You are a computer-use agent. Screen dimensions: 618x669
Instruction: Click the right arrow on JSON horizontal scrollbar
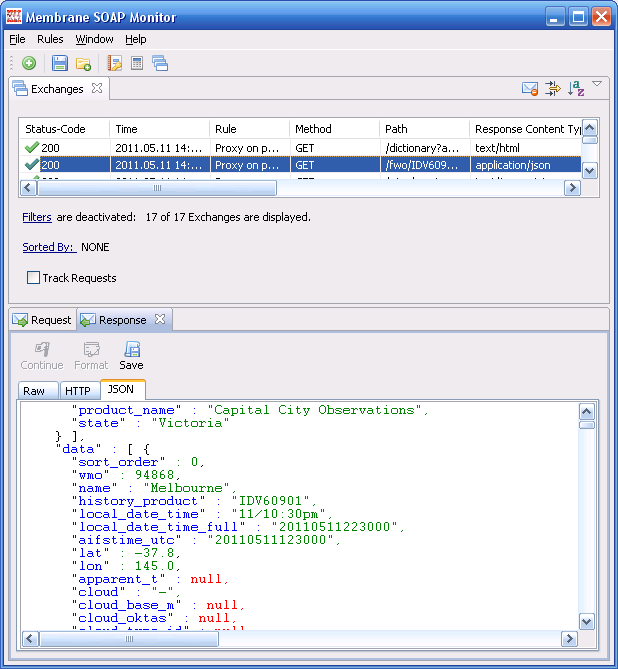pos(569,639)
